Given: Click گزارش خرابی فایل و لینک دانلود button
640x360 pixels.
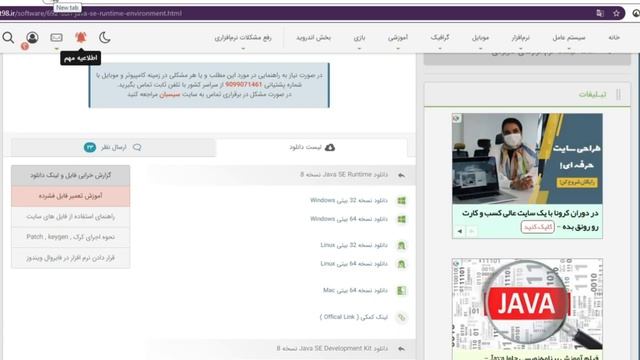Looking at the screenshot, I should point(71,176).
